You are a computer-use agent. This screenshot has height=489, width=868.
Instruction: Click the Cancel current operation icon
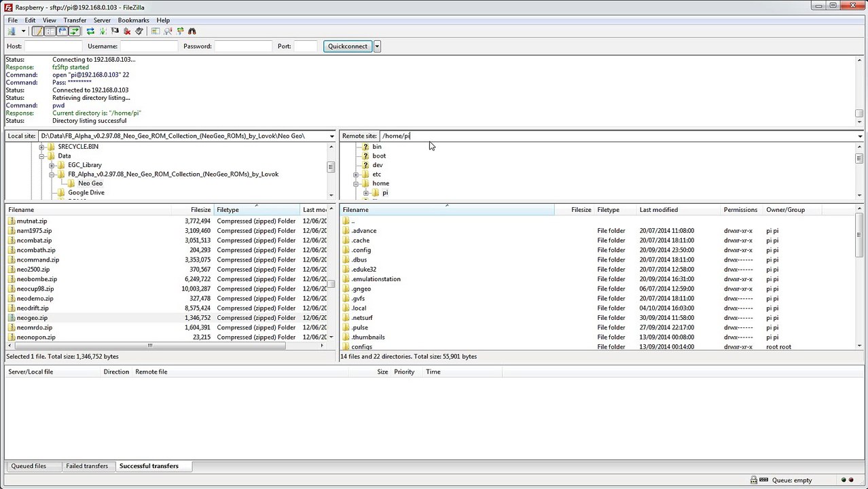[x=115, y=31]
